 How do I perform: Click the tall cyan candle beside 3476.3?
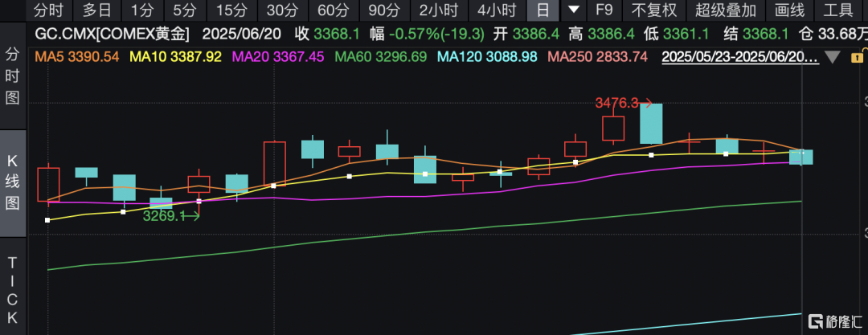[x=651, y=124]
